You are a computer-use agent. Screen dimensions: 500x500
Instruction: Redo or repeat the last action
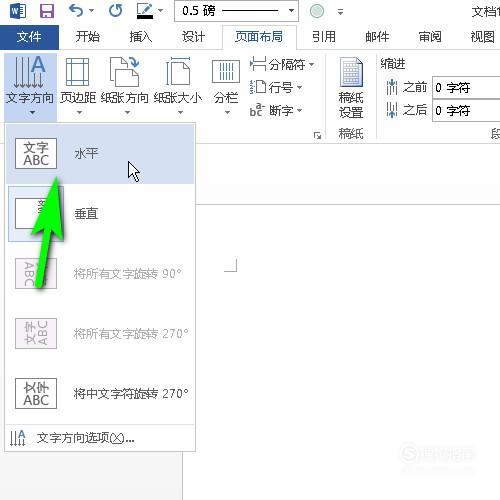click(115, 11)
